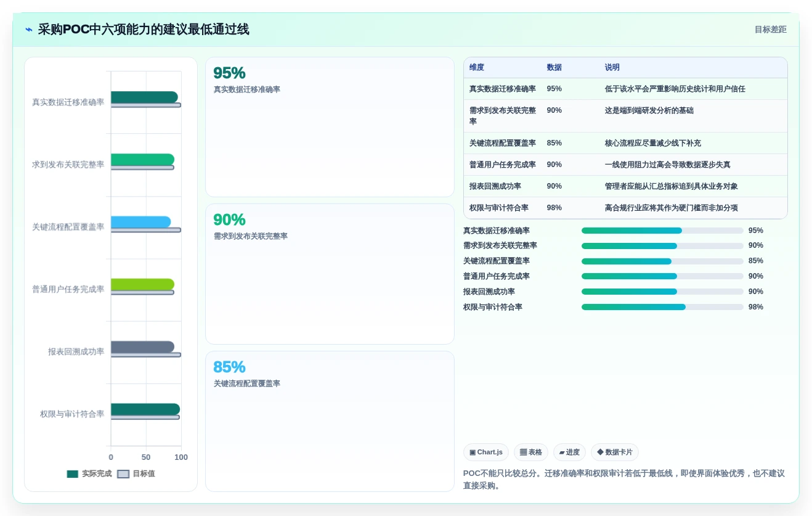Click the description 高合规行业应将其作为硬门槛而非加分项
The width and height of the screenshot is (812, 516).
pyautogui.click(x=672, y=208)
